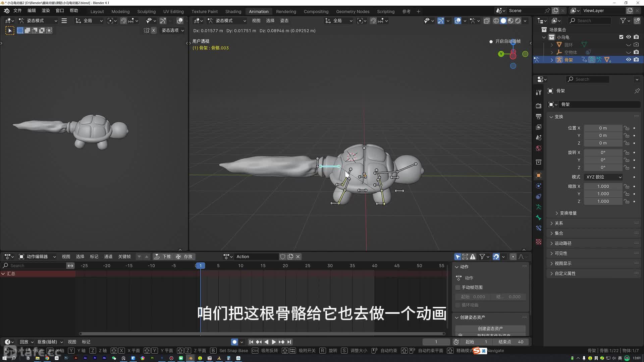This screenshot has width=644, height=362.
Task: Open the 姿态模式 dropdown in the main viewport
Action: [x=227, y=21]
